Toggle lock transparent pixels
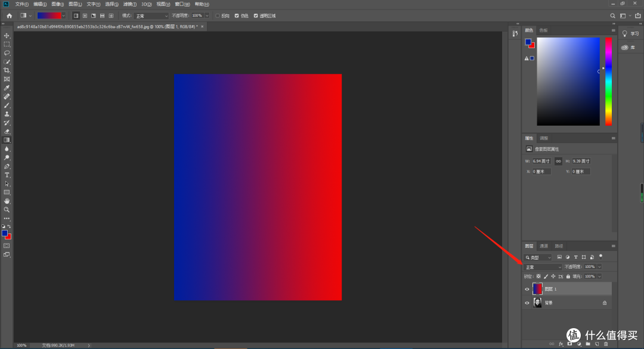Image resolution: width=644 pixels, height=349 pixels. pos(538,276)
